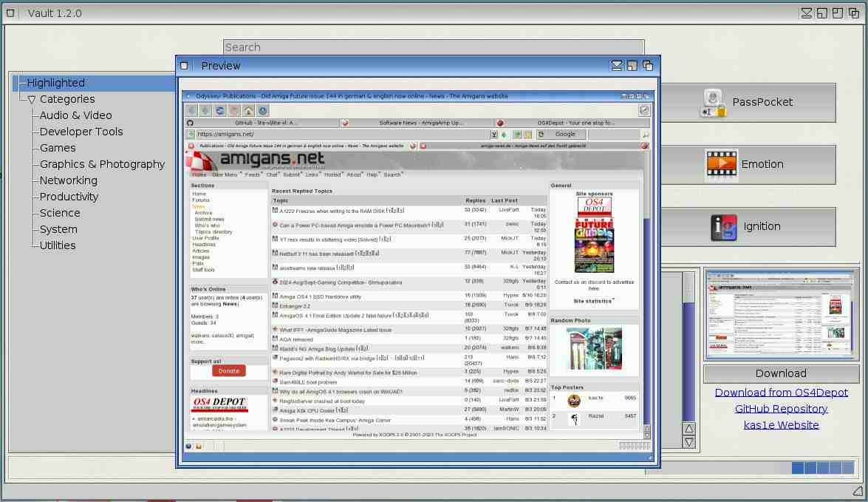Select the Highlighted tree entry
This screenshot has height=502, width=868.
click(x=56, y=83)
